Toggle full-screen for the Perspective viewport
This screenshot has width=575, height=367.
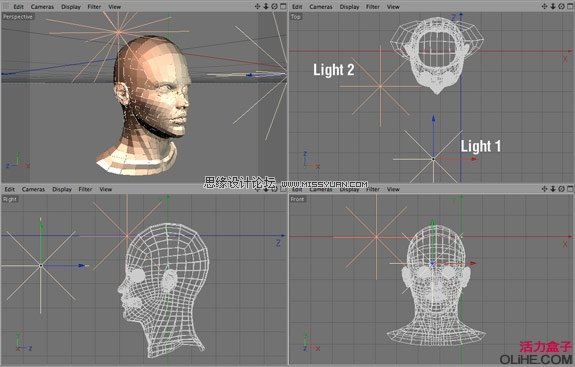coord(283,6)
